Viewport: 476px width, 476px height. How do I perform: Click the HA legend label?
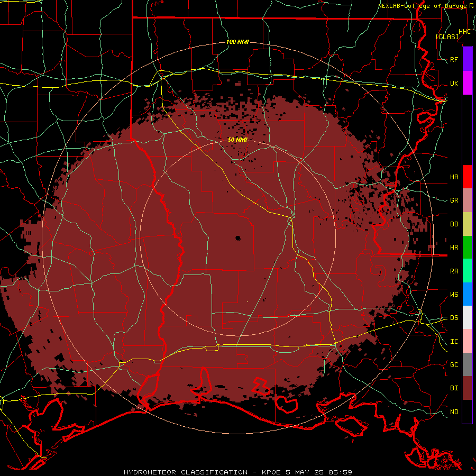[x=454, y=177]
